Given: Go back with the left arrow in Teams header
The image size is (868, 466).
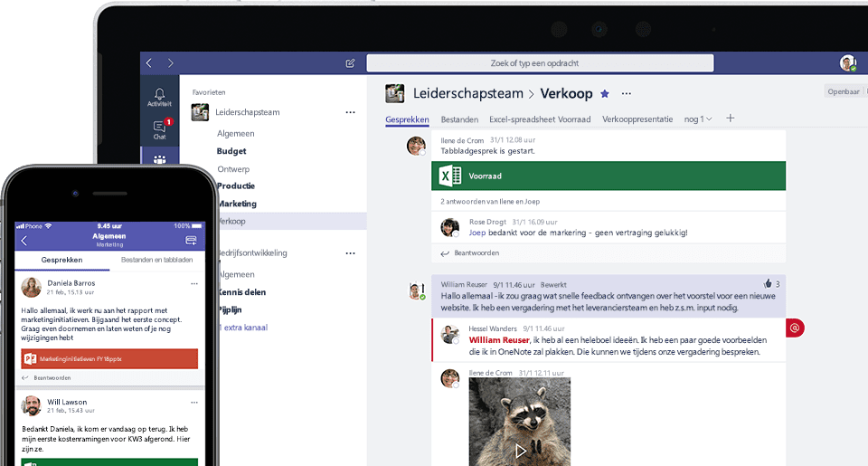Looking at the screenshot, I should 148,63.
